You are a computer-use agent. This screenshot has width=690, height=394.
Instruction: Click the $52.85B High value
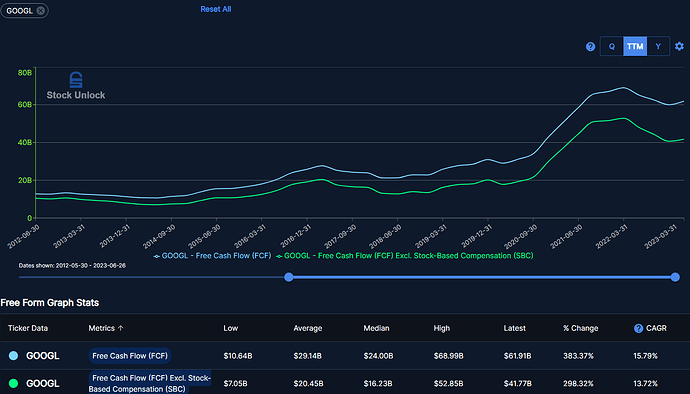click(448, 383)
